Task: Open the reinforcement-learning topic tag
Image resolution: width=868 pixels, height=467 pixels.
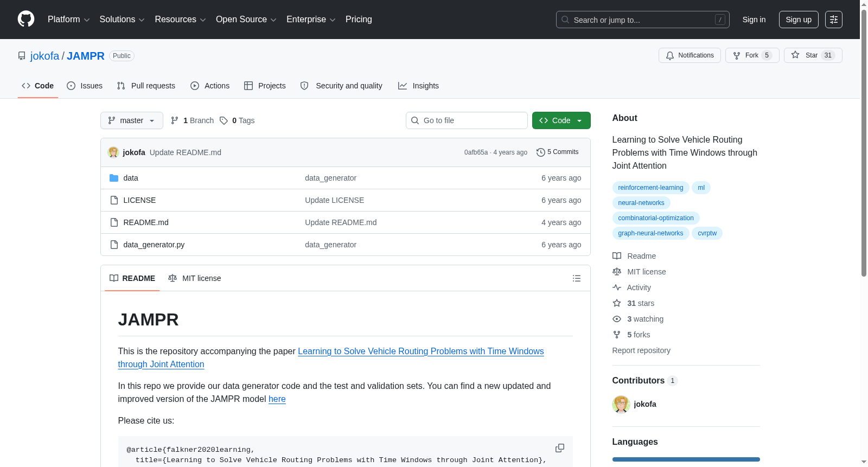Action: [650, 188]
